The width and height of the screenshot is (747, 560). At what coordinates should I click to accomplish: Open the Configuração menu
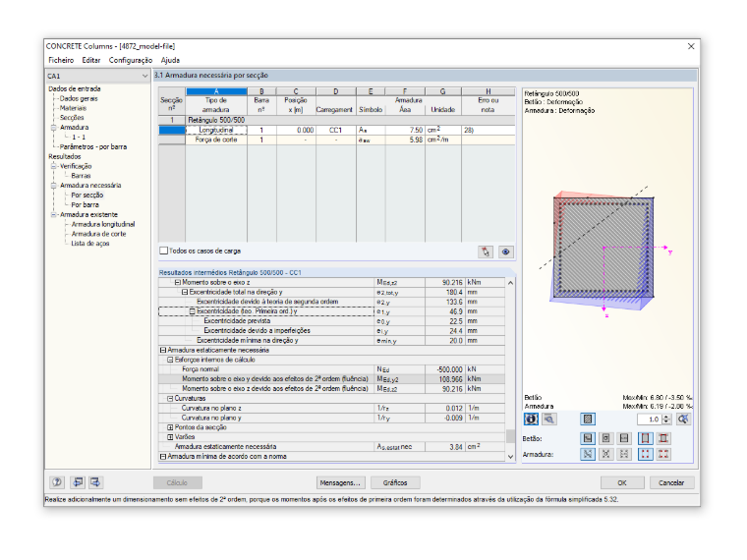coord(131,60)
